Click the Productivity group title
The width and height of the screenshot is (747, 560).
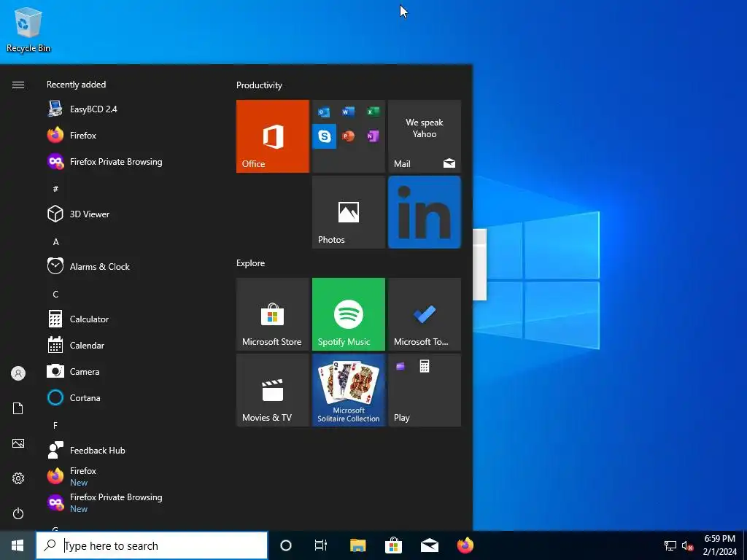259,85
